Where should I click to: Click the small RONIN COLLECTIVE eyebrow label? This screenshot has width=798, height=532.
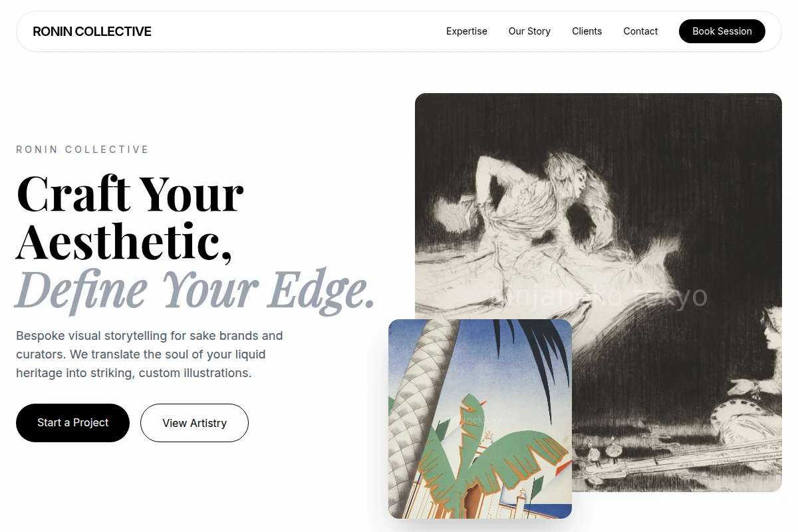tap(82, 150)
